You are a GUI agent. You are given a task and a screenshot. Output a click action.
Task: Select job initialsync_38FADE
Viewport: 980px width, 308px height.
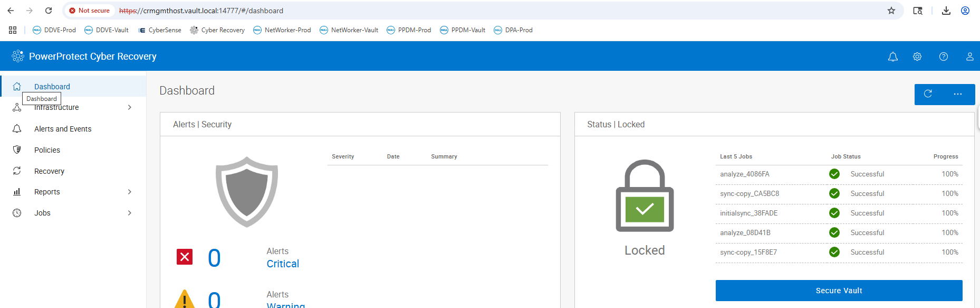748,213
